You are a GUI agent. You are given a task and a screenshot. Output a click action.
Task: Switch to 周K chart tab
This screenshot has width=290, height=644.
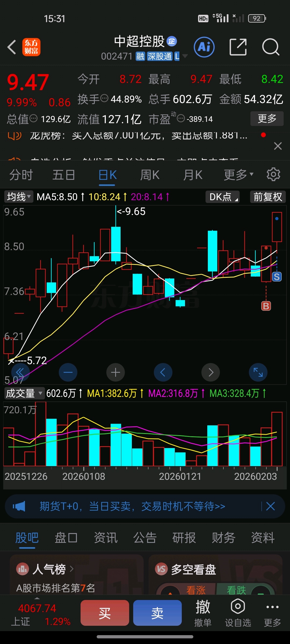pos(150,175)
